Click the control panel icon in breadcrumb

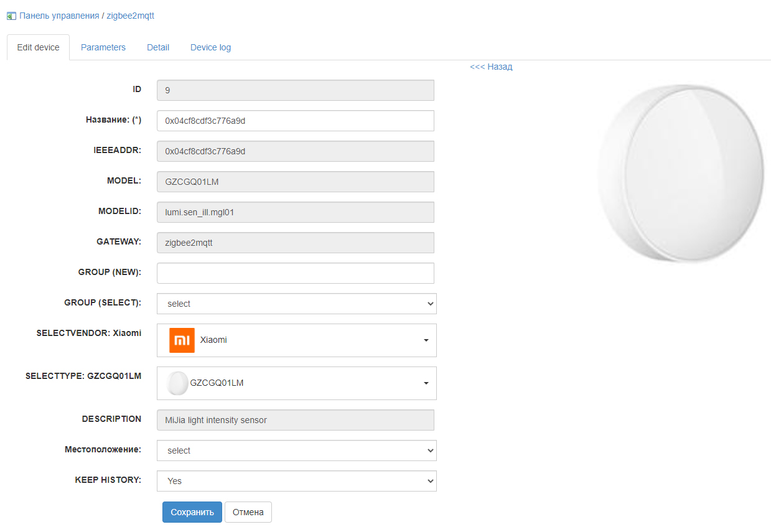(11, 16)
